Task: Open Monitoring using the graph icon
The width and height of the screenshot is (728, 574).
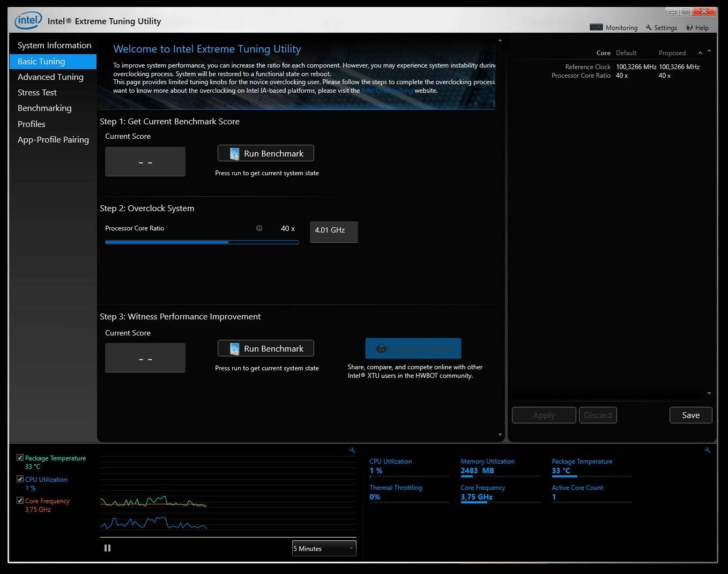Action: 596,27
